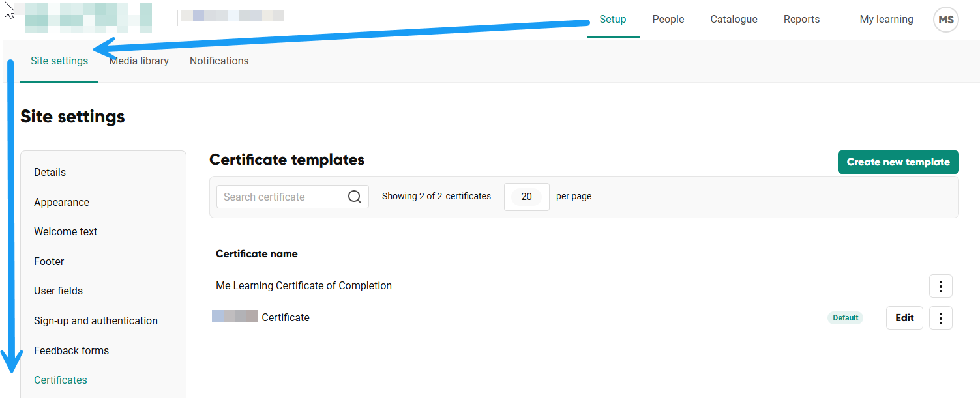Viewport: 980px width, 398px height.
Task: Open Sign-up and authentication settings
Action: pyautogui.click(x=96, y=320)
